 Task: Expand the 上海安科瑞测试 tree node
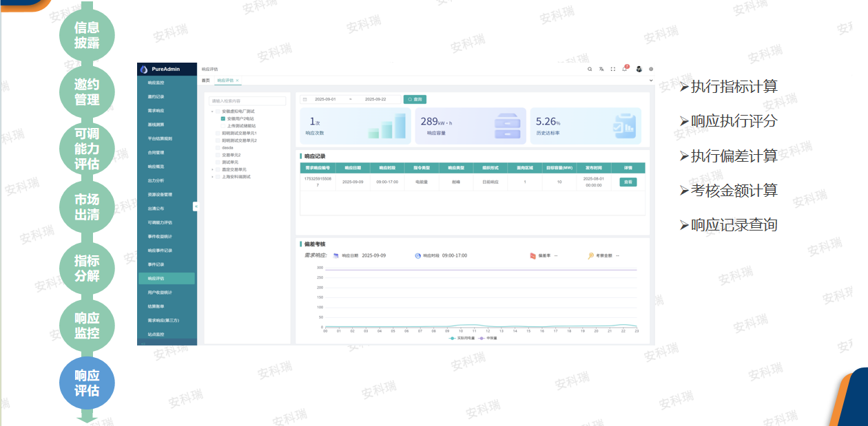(x=212, y=177)
